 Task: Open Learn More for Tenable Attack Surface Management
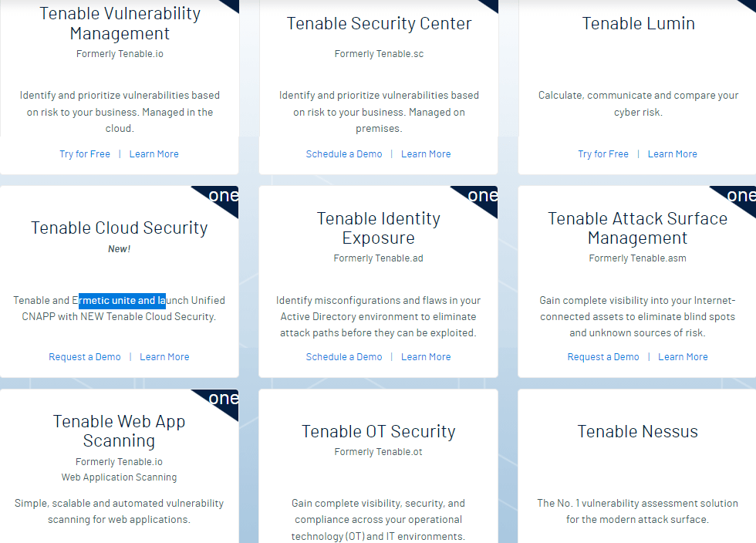coord(683,356)
